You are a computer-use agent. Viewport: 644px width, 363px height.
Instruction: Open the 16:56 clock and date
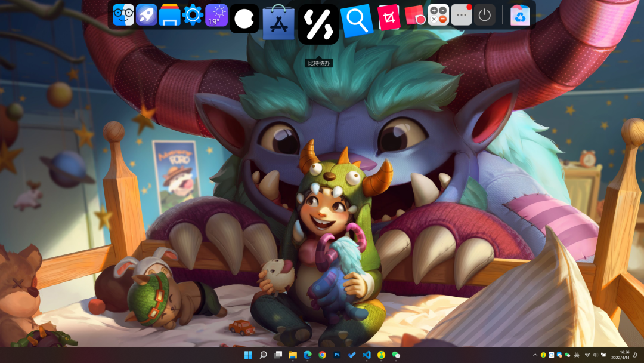pos(620,355)
